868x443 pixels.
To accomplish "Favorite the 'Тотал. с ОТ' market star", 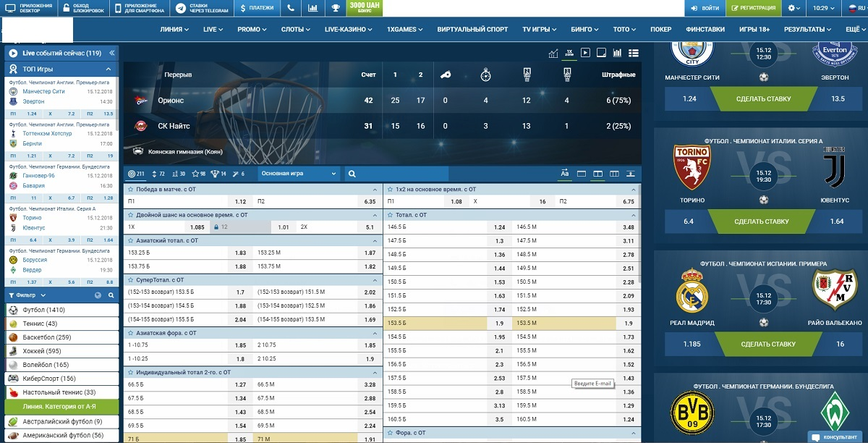I will click(390, 215).
